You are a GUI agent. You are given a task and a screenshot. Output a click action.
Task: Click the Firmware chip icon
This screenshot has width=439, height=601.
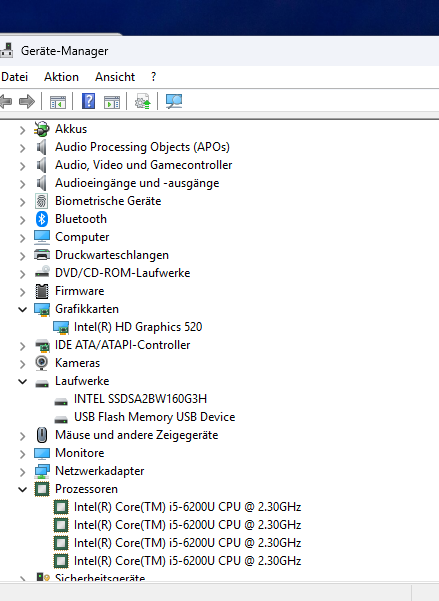pos(41,291)
